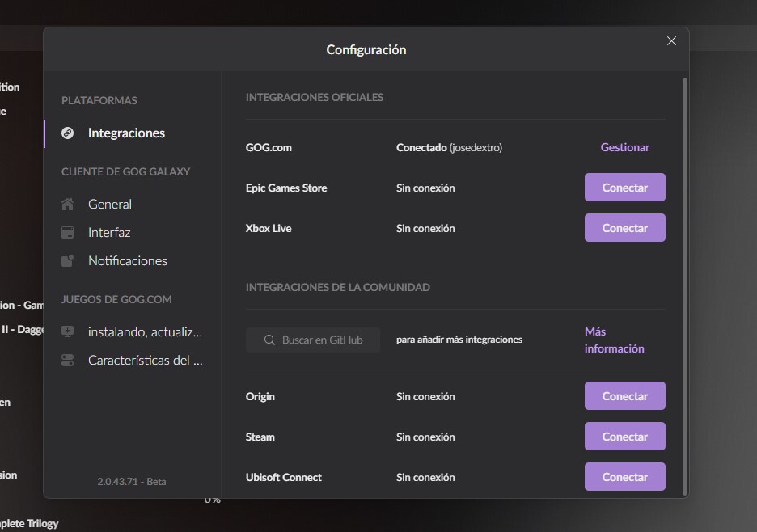
Task: Focus the 'Buscar en GitHub' search field
Action: (x=321, y=340)
